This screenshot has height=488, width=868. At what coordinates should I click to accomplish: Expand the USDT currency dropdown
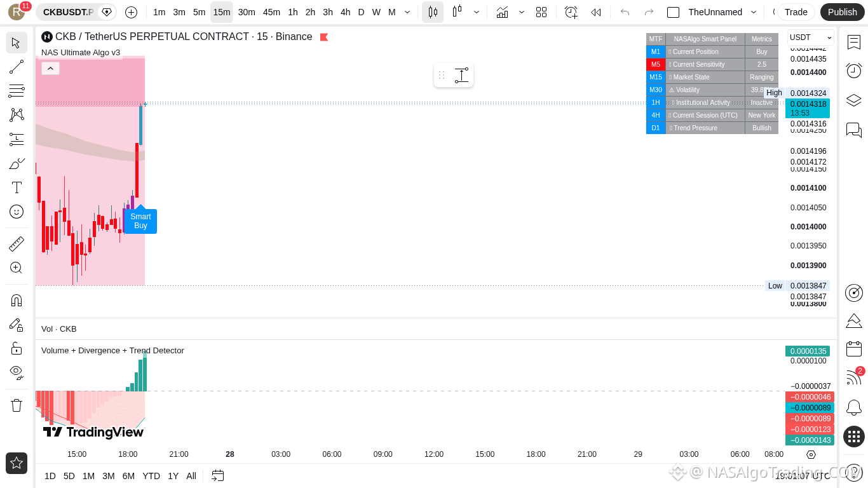pyautogui.click(x=811, y=37)
